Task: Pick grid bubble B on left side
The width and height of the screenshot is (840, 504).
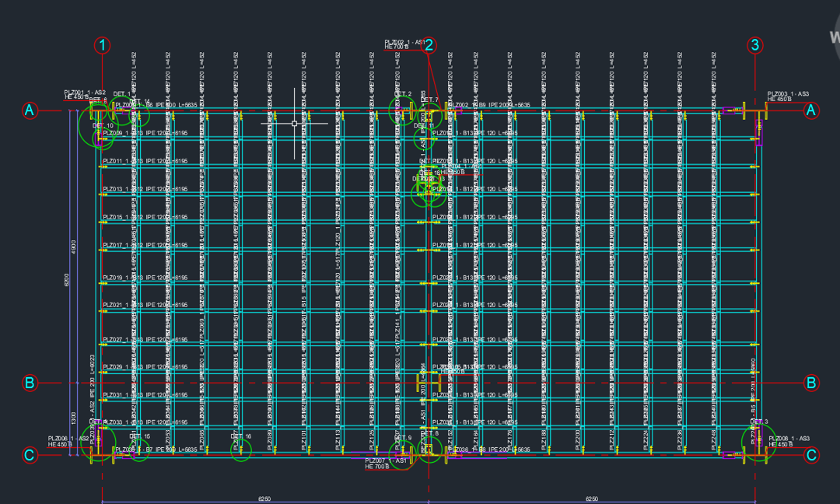Action: [30, 383]
